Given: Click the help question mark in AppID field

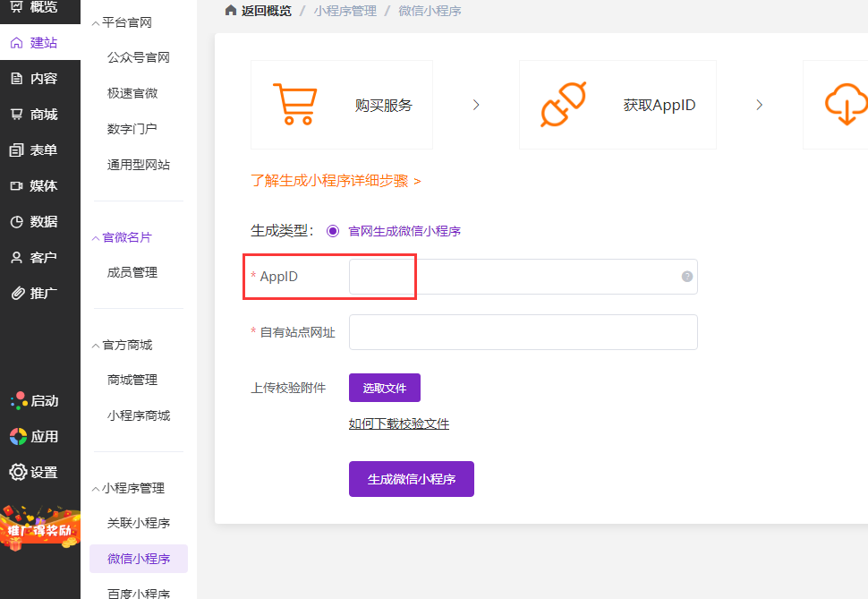Looking at the screenshot, I should click(x=687, y=277).
